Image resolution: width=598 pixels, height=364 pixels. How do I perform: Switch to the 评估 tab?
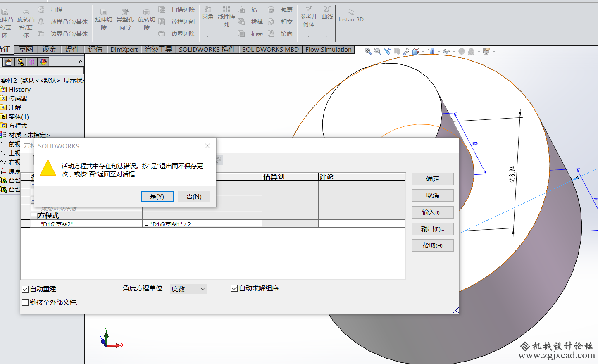95,50
